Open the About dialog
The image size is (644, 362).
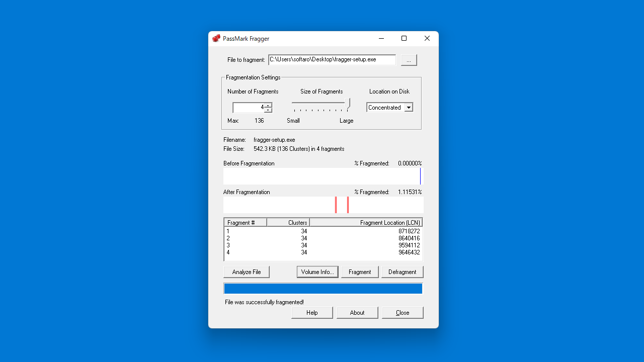(x=357, y=313)
